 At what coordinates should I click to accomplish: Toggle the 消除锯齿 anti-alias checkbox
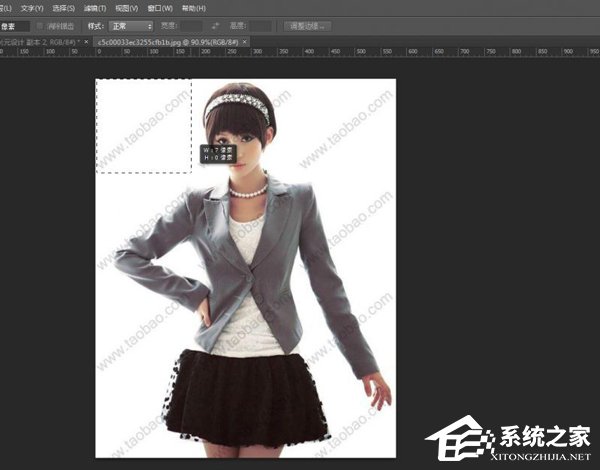(40, 24)
